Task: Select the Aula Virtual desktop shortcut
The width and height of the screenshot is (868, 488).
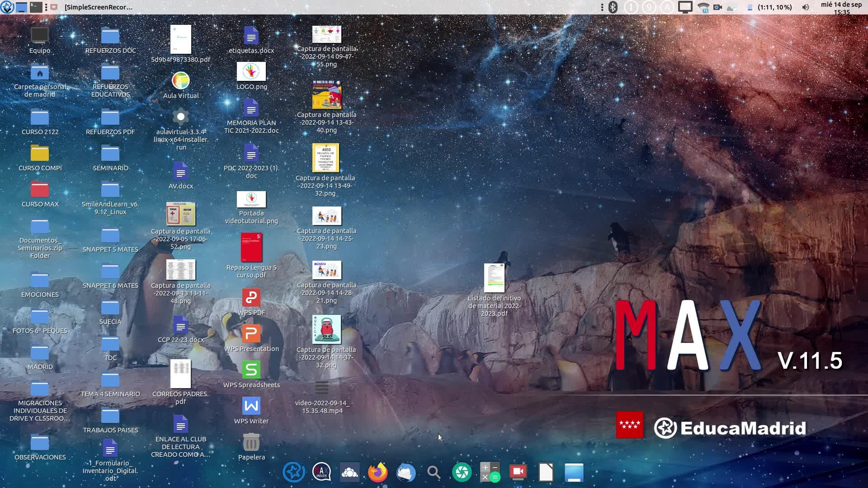Action: pyautogui.click(x=181, y=81)
